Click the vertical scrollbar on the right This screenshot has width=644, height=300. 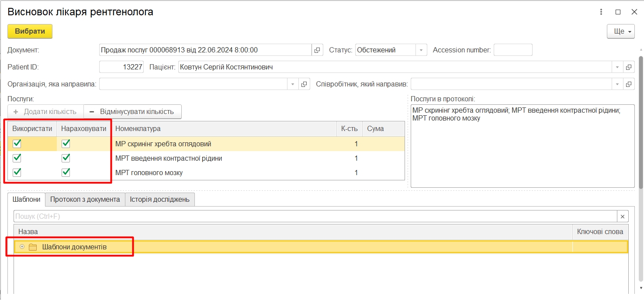(x=641, y=122)
